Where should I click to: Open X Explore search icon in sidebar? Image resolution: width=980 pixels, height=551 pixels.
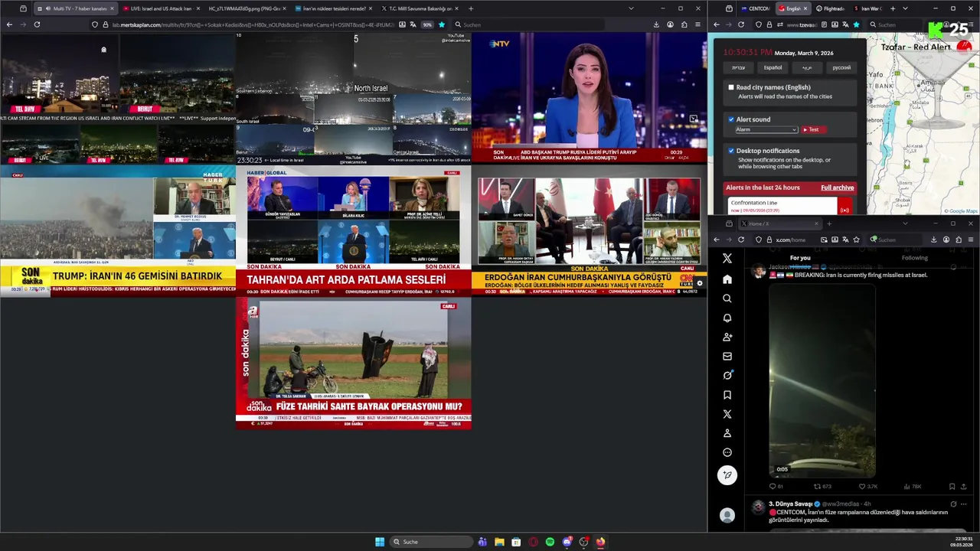pos(727,298)
